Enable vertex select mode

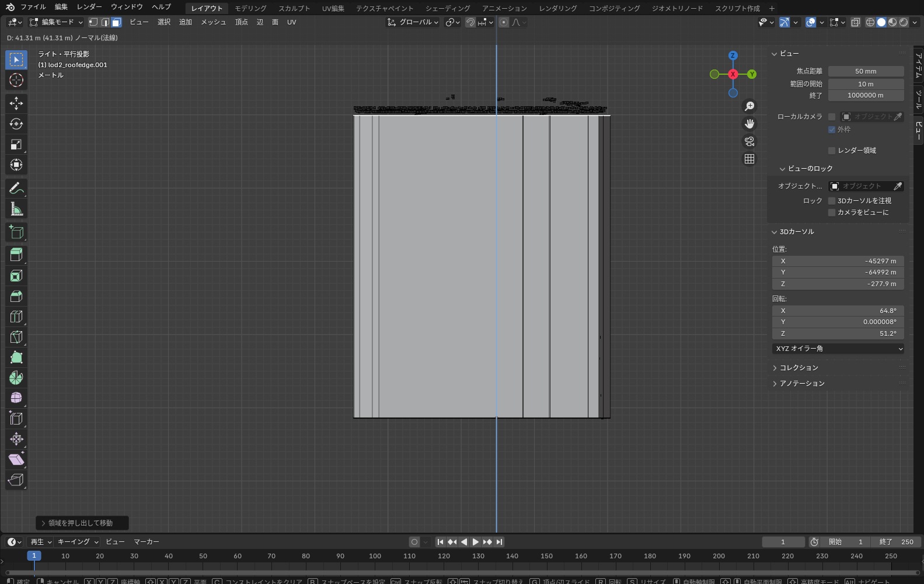pos(93,22)
